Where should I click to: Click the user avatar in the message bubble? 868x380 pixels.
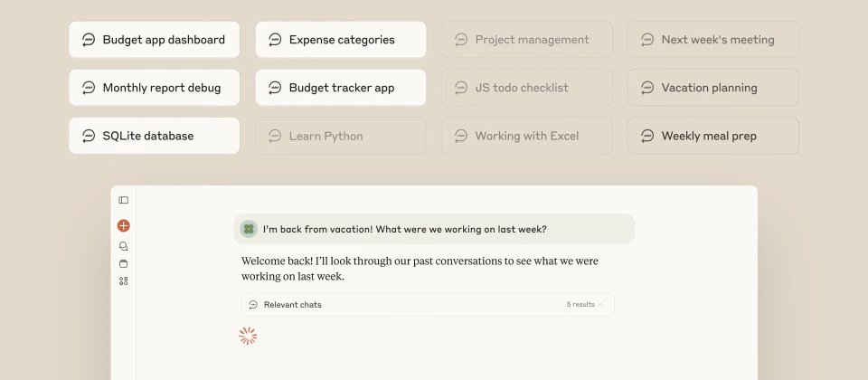coord(249,229)
